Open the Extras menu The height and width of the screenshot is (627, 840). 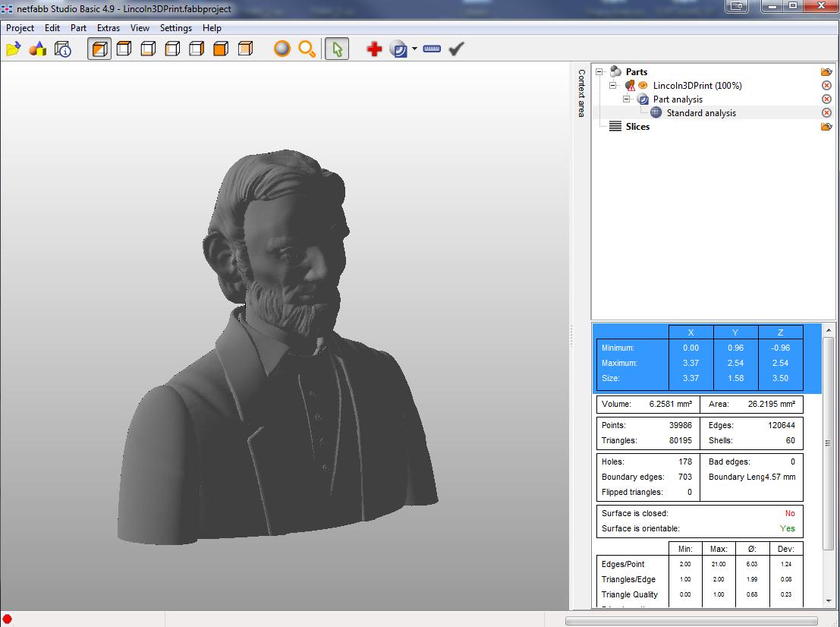point(108,28)
